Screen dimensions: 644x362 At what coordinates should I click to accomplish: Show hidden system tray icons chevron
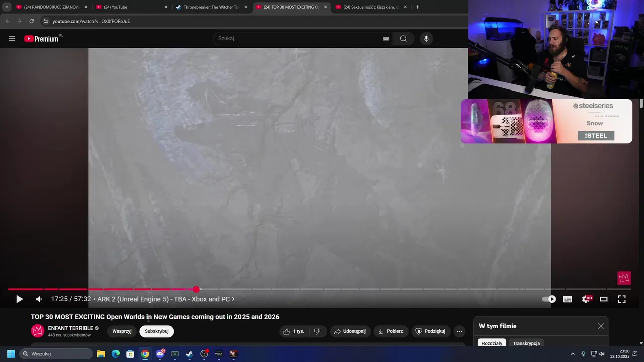tap(573, 354)
